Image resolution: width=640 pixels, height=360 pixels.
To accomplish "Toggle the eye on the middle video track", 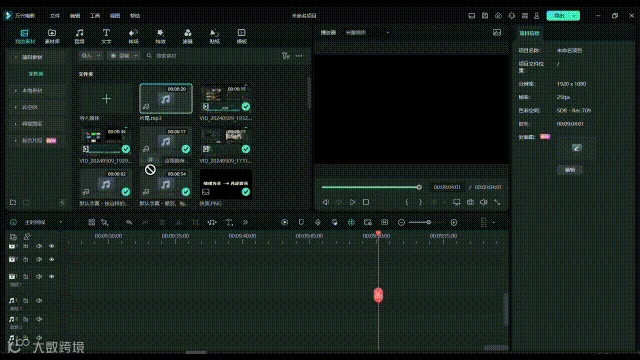I will (52, 259).
